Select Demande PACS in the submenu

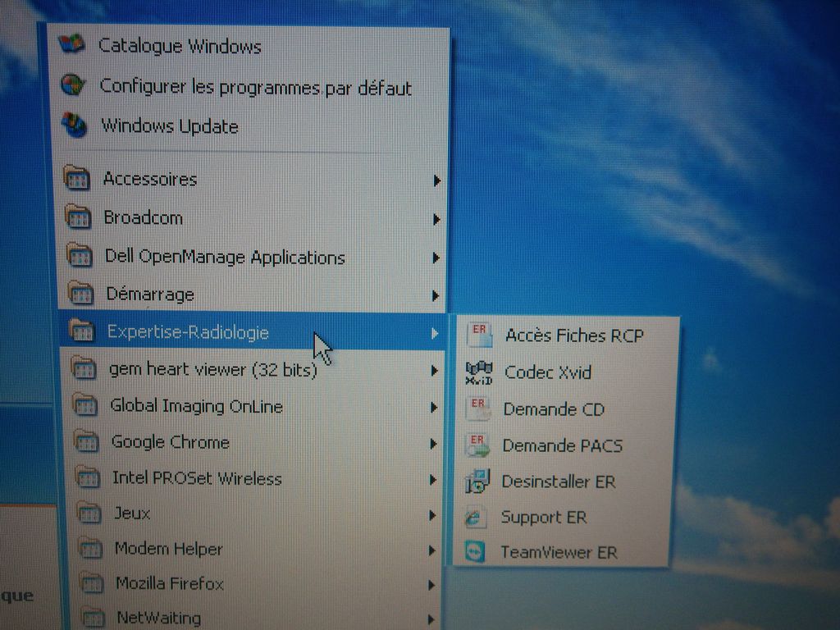tap(564, 445)
